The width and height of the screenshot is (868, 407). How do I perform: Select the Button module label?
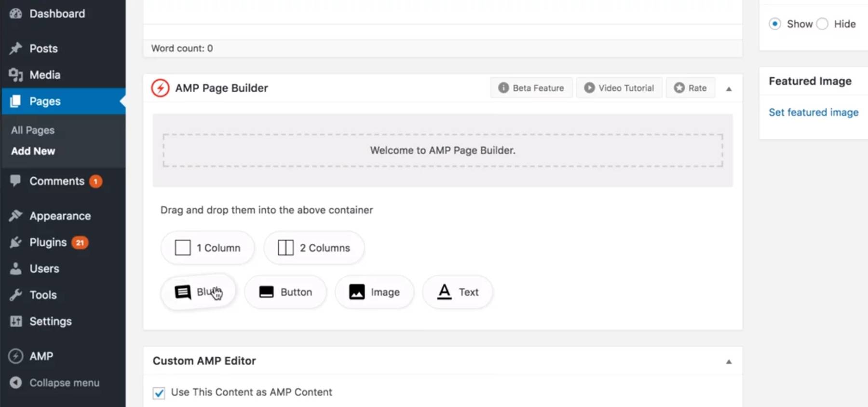point(296,292)
